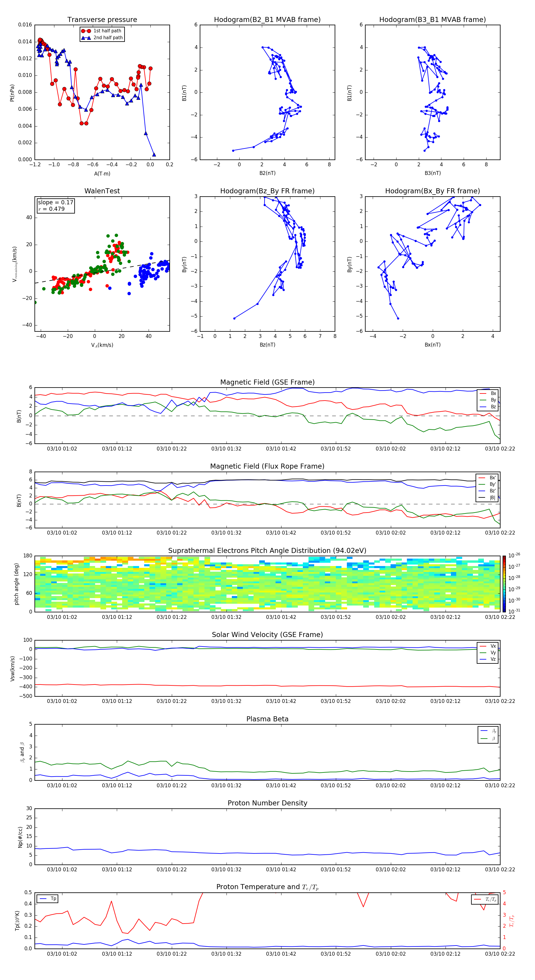Viewport: 535px width, 980px height.
Task: Click the "WalenTest" plot title
Action: coord(102,191)
